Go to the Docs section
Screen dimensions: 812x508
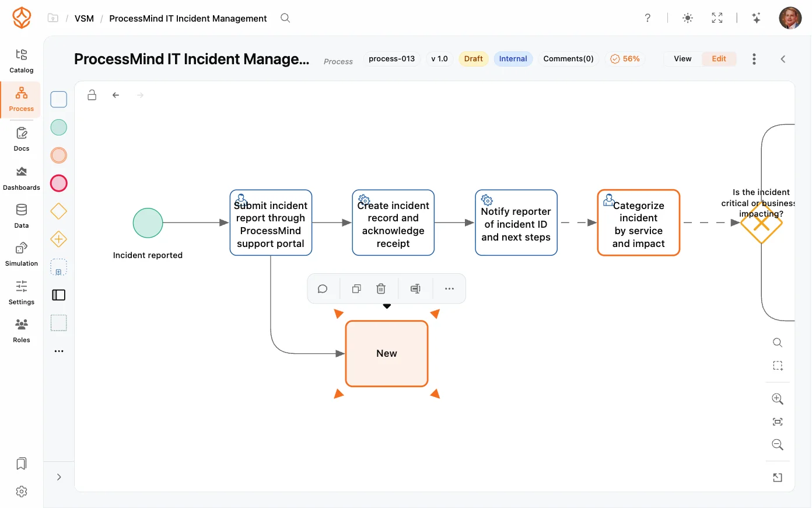[22, 139]
